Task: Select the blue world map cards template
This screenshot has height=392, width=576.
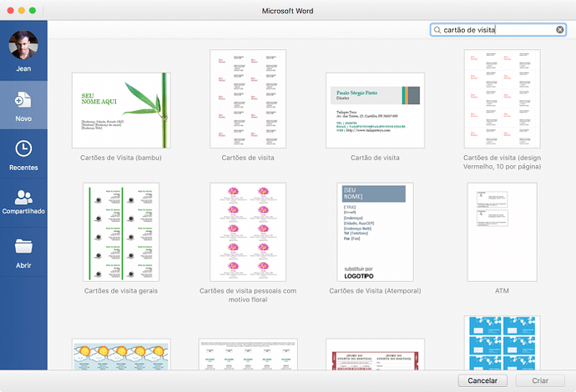Action: tap(503, 343)
